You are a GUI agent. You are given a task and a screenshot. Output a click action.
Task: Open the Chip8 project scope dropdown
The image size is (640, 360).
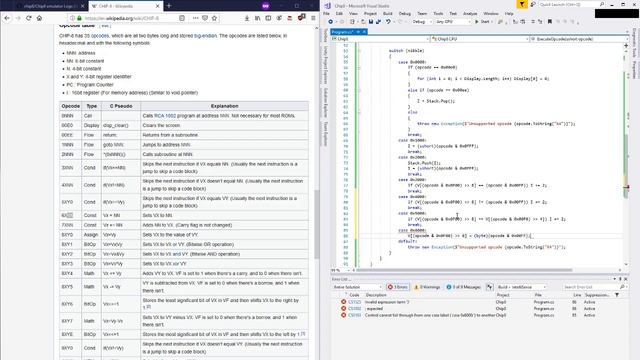380,39
